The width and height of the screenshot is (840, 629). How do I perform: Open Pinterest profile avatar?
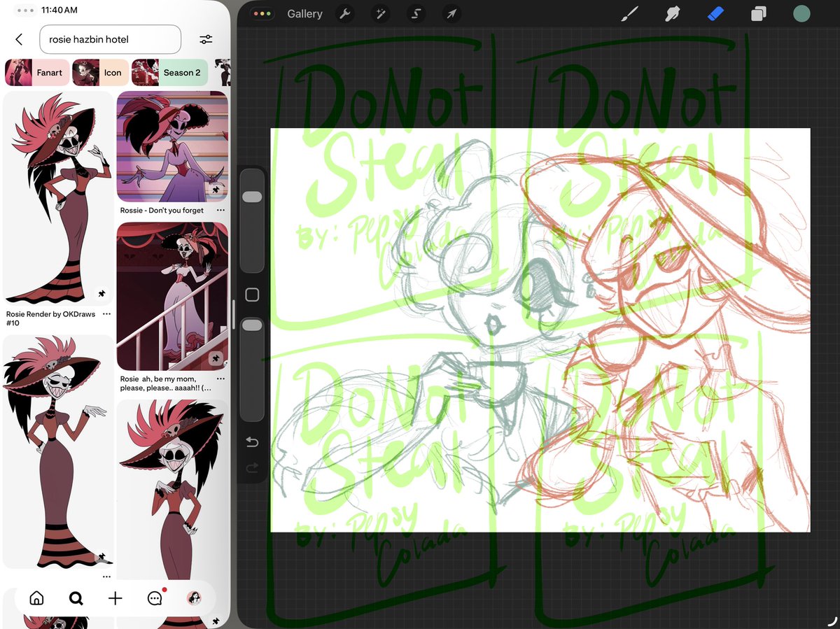(x=195, y=598)
